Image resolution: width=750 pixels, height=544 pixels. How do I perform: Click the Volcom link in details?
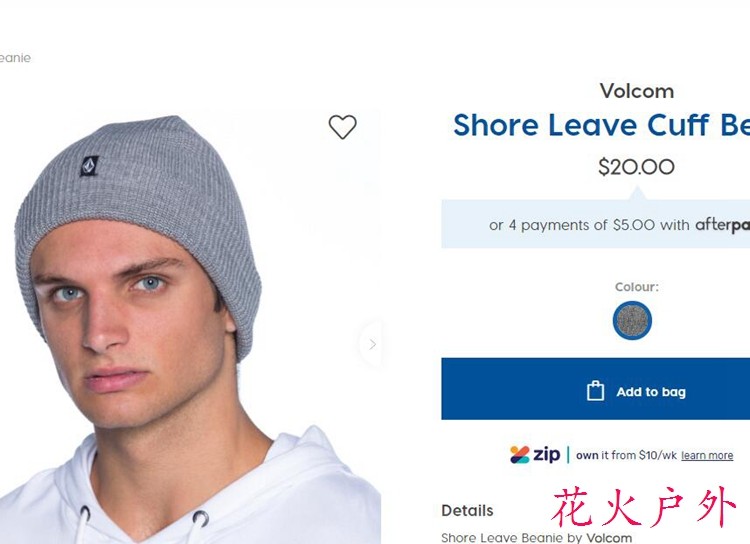[x=609, y=538]
